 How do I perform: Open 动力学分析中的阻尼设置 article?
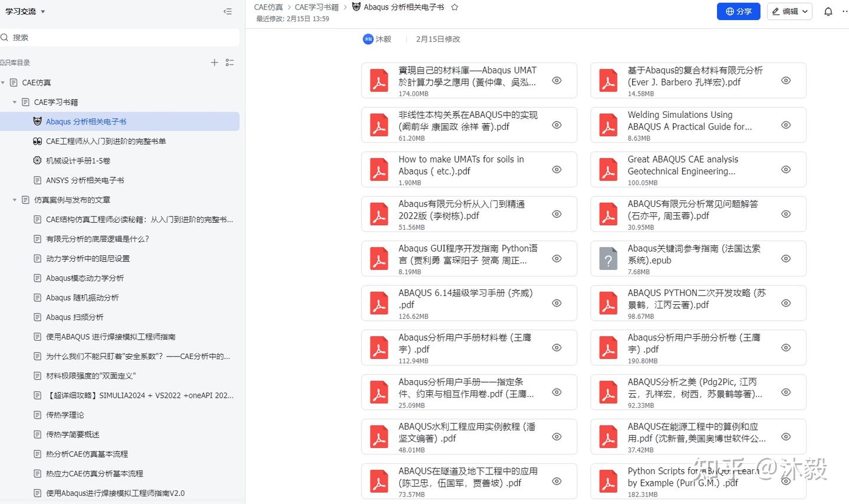point(88,258)
